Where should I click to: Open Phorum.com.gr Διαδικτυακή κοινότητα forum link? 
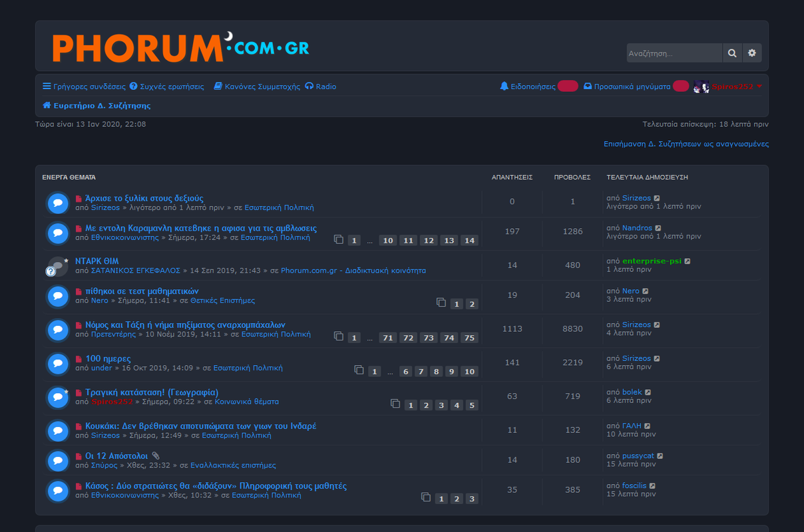[353, 271]
